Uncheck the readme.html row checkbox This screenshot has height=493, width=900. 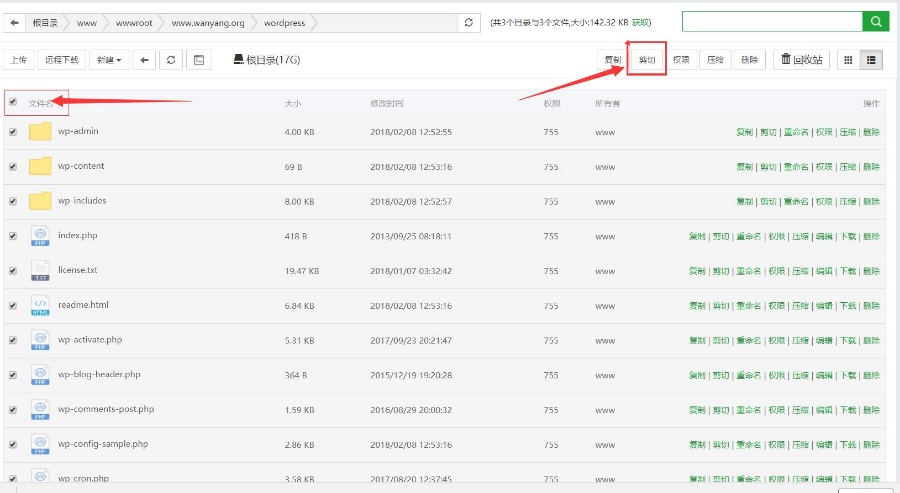pos(13,305)
